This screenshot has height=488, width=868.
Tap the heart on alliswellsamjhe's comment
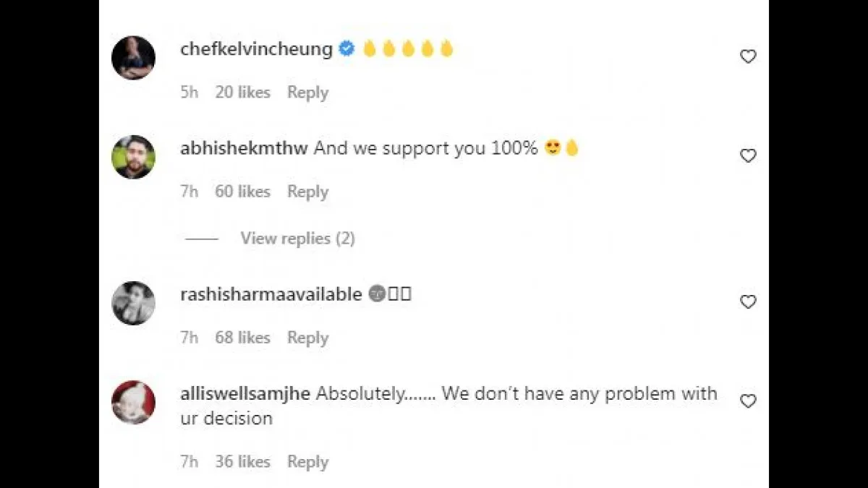coord(748,401)
